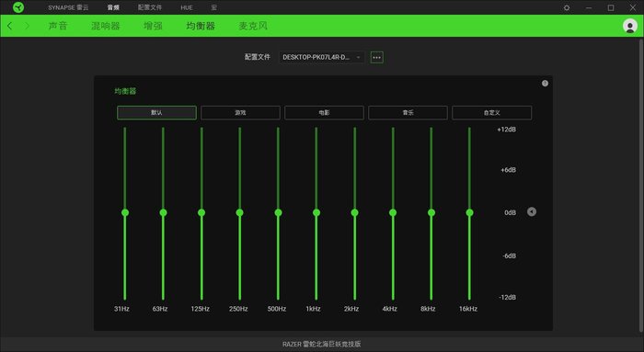Switch to the 混响器 tab
644x352 pixels.
106,26
